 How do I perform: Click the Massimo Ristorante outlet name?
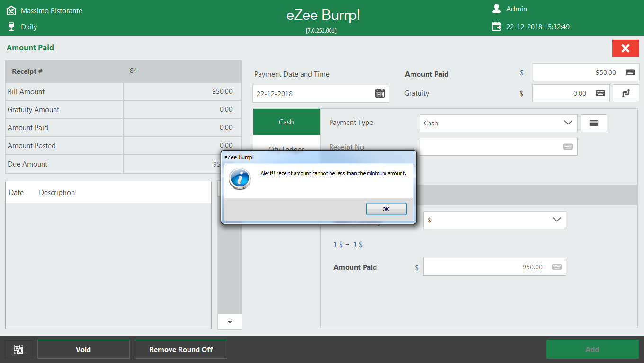tap(52, 10)
